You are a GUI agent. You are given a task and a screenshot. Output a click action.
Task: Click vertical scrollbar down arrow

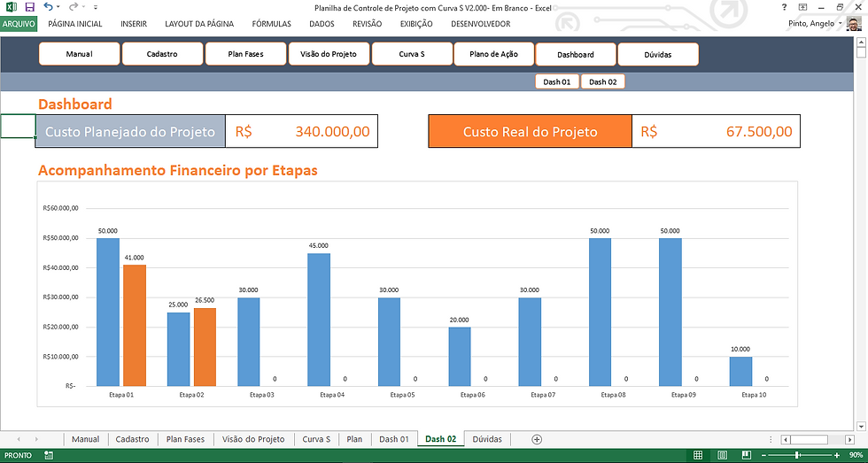861,426
